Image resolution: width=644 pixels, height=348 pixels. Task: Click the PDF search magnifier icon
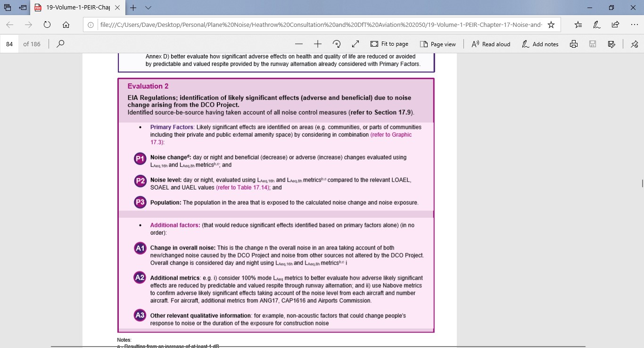pos(60,44)
